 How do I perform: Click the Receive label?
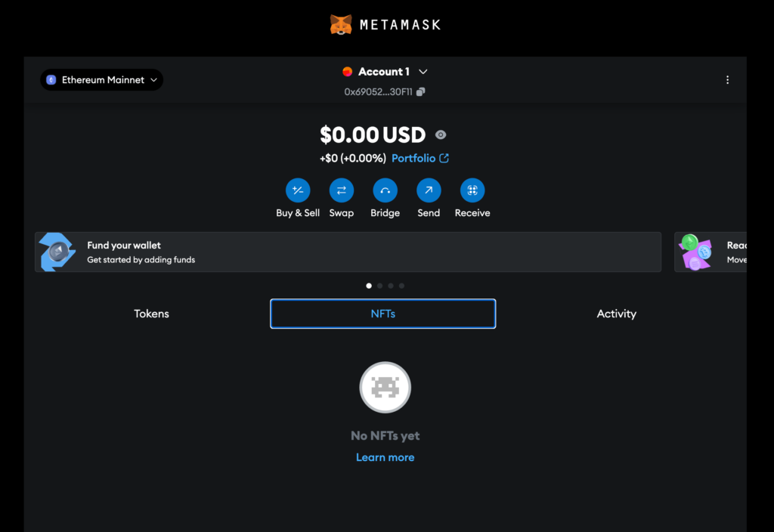pyautogui.click(x=472, y=212)
